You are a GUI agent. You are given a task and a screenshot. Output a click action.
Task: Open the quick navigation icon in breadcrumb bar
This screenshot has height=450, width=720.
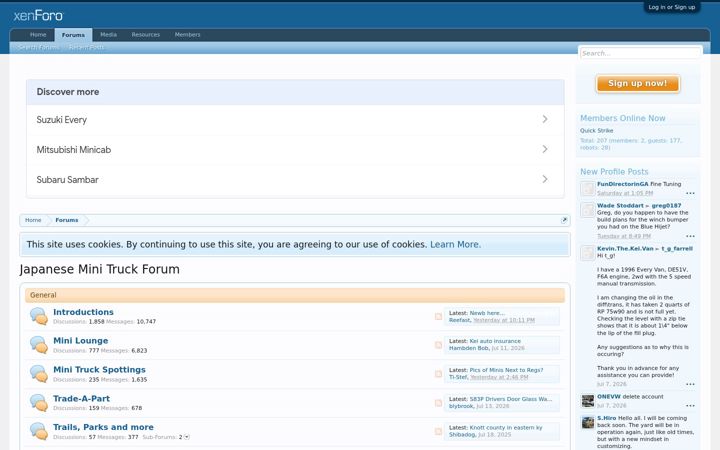click(564, 220)
